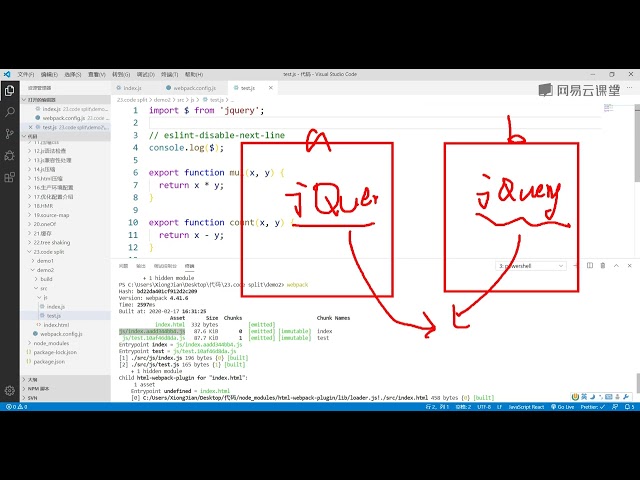Open the File menu
The image size is (640, 480).
(26, 74)
